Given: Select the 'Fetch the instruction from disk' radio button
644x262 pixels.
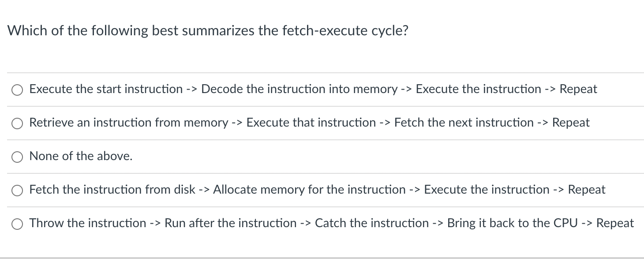Looking at the screenshot, I should pos(17,190).
